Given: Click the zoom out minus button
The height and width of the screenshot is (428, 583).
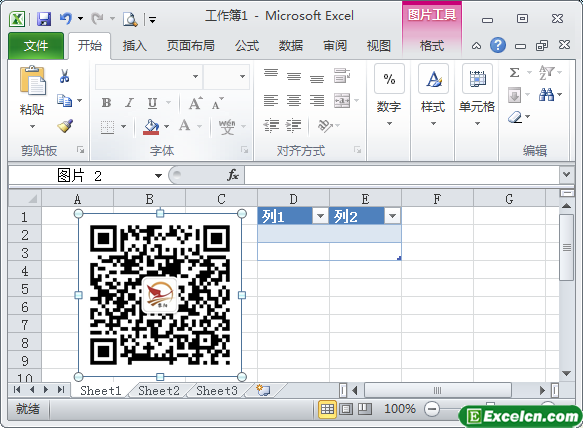Looking at the screenshot, I should point(432,409).
